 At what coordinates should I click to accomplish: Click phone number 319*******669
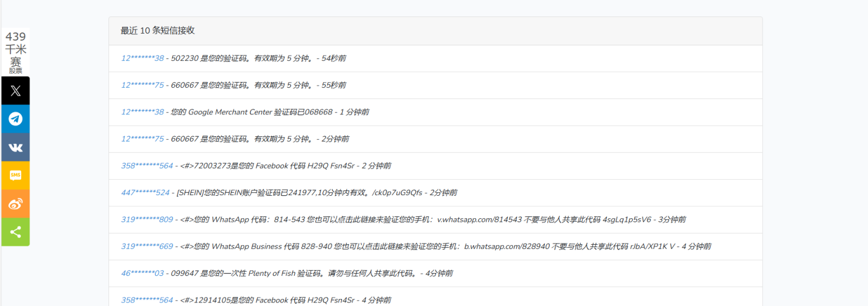(147, 246)
